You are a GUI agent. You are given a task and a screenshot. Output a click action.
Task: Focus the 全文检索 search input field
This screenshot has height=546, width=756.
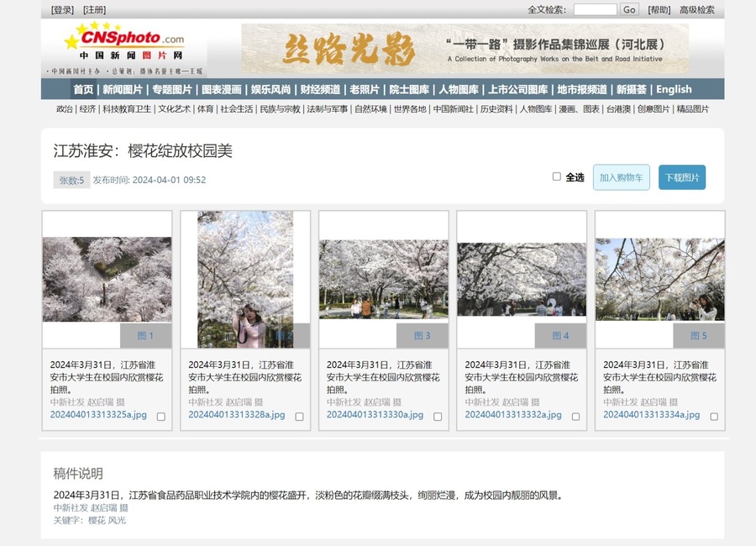pos(595,10)
